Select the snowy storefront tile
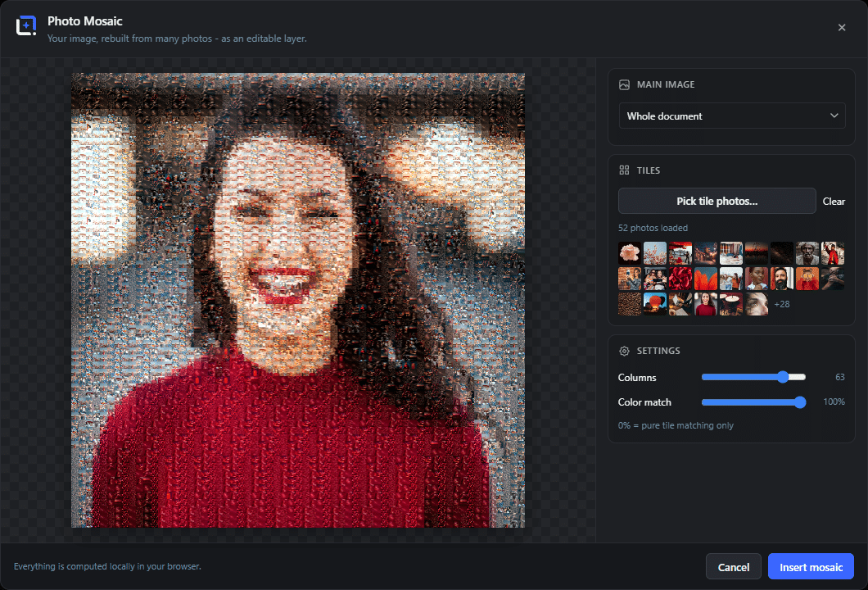868x590 pixels. 731,253
